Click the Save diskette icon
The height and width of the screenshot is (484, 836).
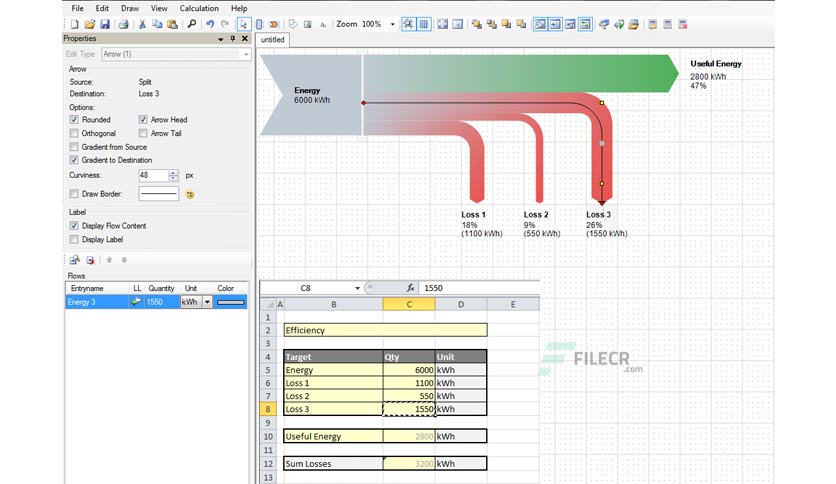click(x=105, y=25)
